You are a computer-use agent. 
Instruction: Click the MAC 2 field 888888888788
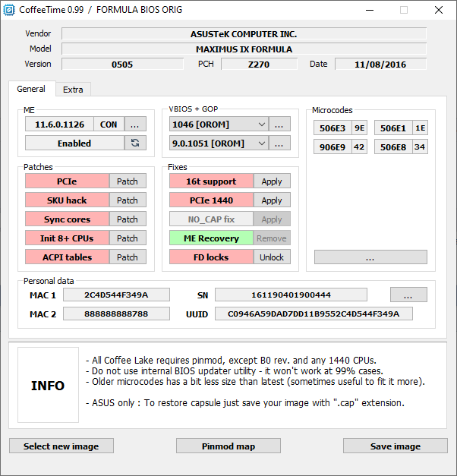tap(116, 314)
